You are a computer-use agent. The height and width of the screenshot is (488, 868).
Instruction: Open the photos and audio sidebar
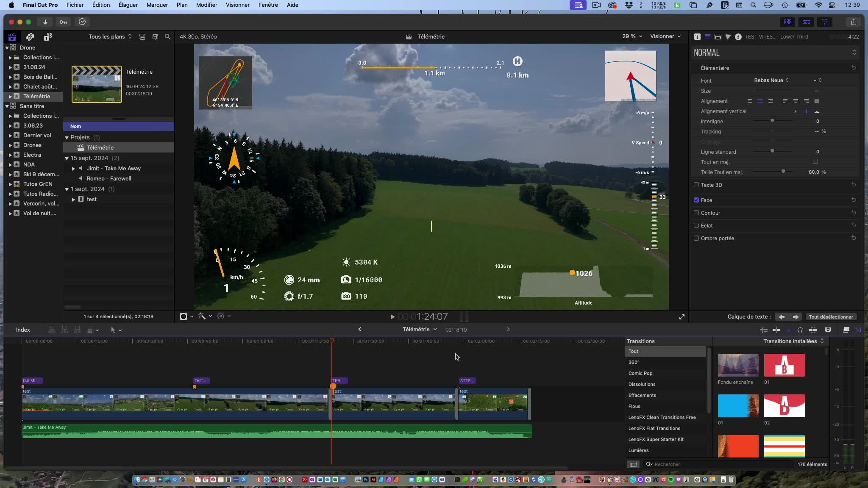coord(30,37)
